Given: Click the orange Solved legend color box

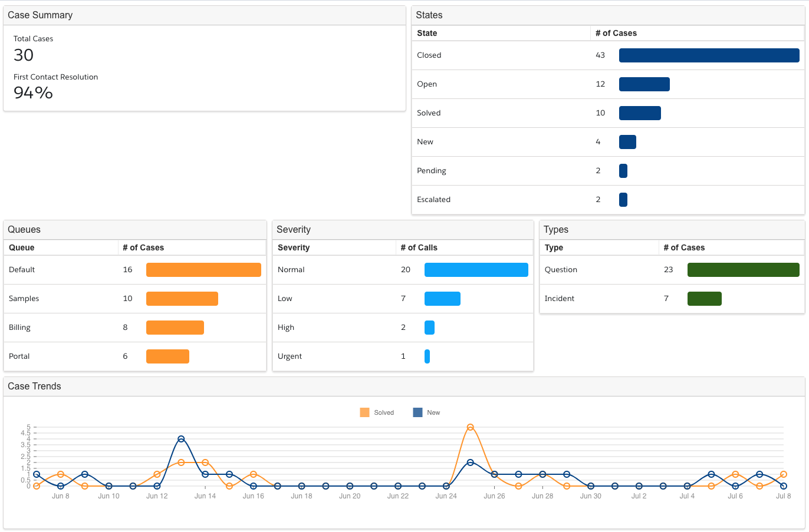Looking at the screenshot, I should pos(364,412).
